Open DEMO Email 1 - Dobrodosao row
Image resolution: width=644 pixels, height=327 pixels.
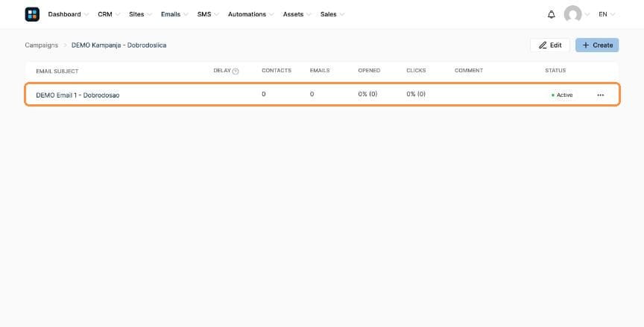pos(322,95)
